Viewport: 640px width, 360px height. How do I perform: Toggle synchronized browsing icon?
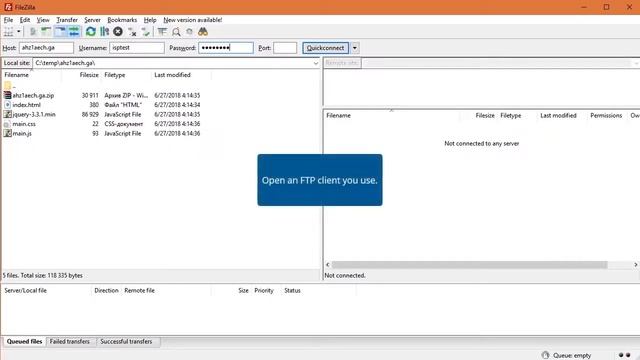coord(189,32)
